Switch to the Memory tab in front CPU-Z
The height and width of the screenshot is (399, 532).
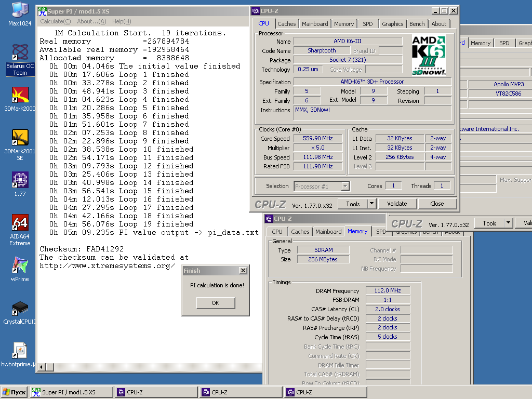click(x=344, y=24)
